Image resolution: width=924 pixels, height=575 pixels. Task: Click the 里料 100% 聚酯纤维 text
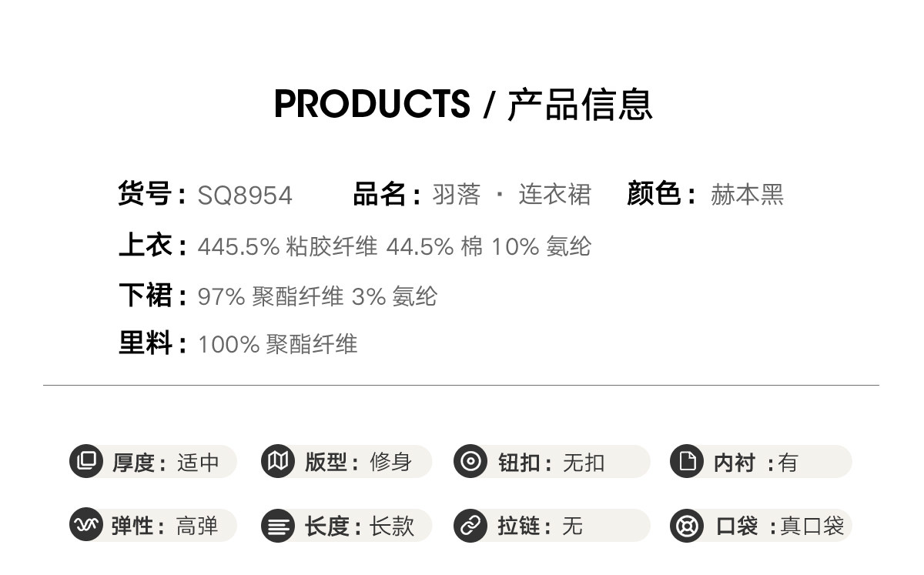[x=277, y=344]
